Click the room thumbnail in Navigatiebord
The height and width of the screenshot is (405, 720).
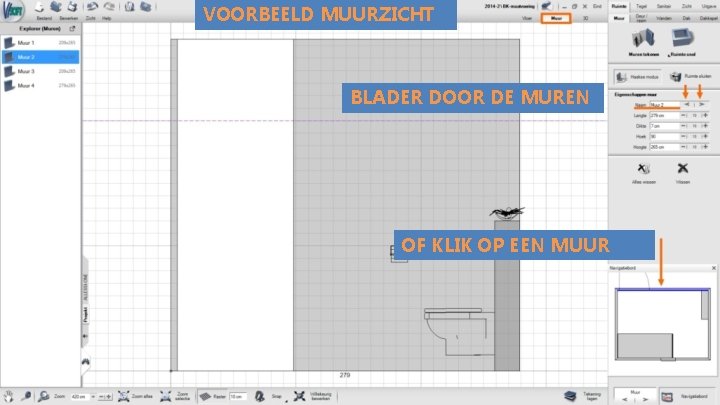pyautogui.click(x=663, y=324)
